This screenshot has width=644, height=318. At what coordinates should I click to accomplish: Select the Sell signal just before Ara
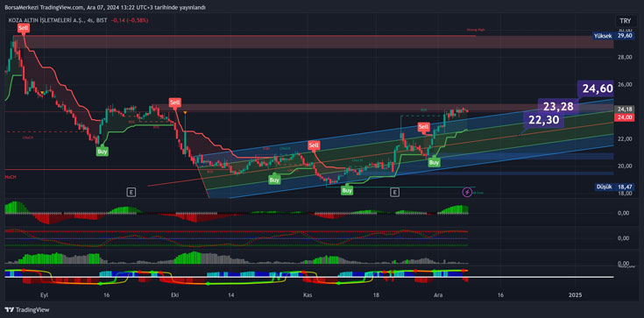424,127
